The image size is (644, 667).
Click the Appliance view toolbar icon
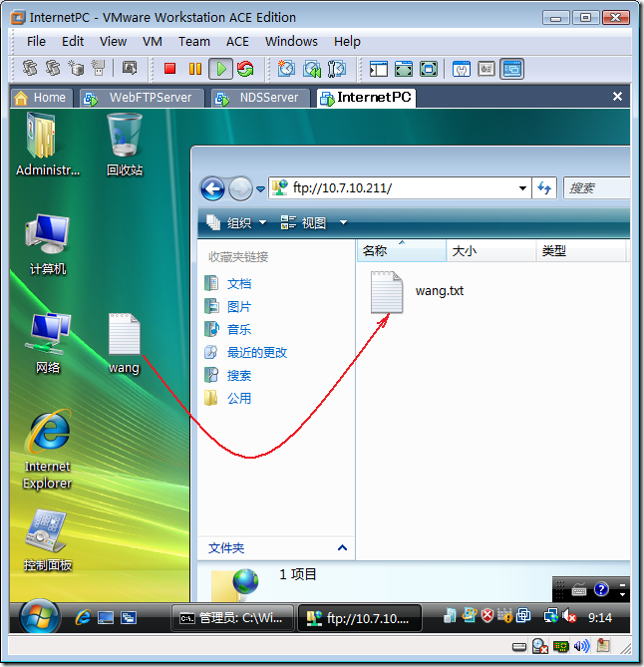pyautogui.click(x=486, y=69)
